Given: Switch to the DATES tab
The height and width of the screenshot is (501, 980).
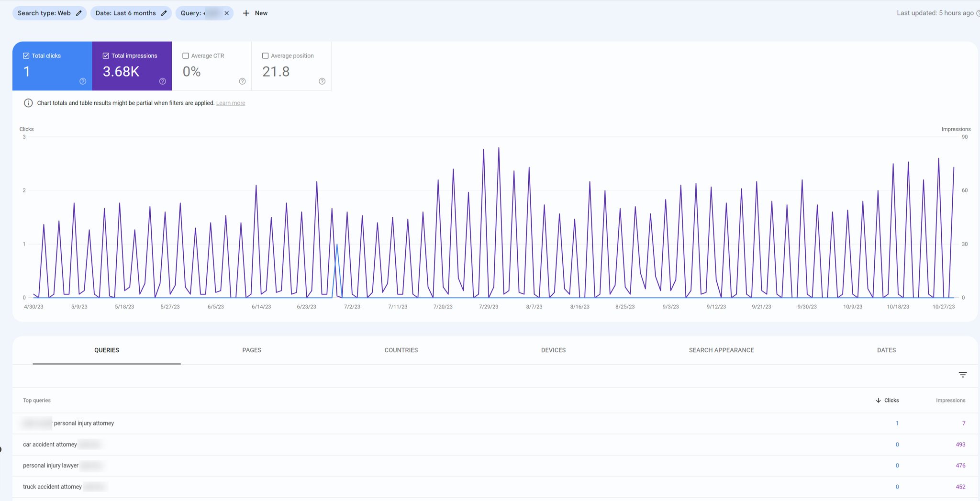Looking at the screenshot, I should [x=886, y=350].
